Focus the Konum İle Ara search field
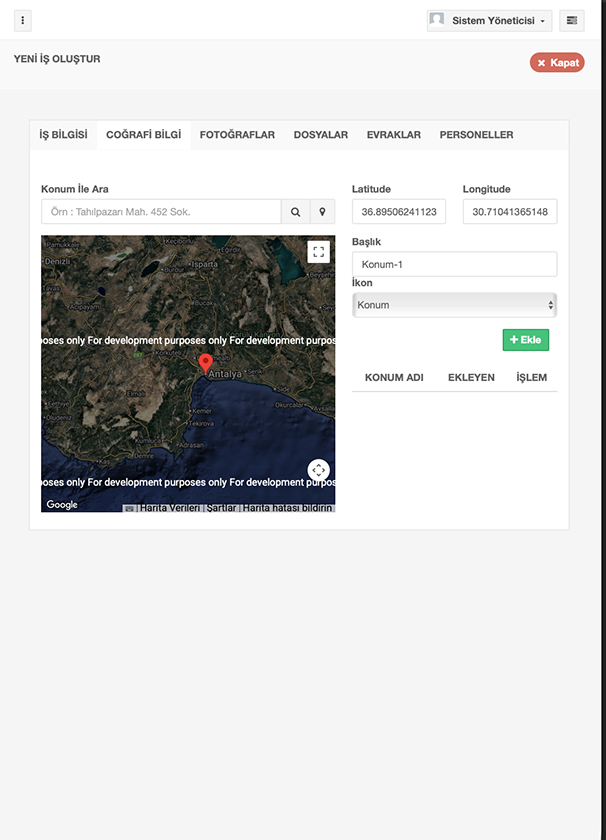 click(161, 212)
